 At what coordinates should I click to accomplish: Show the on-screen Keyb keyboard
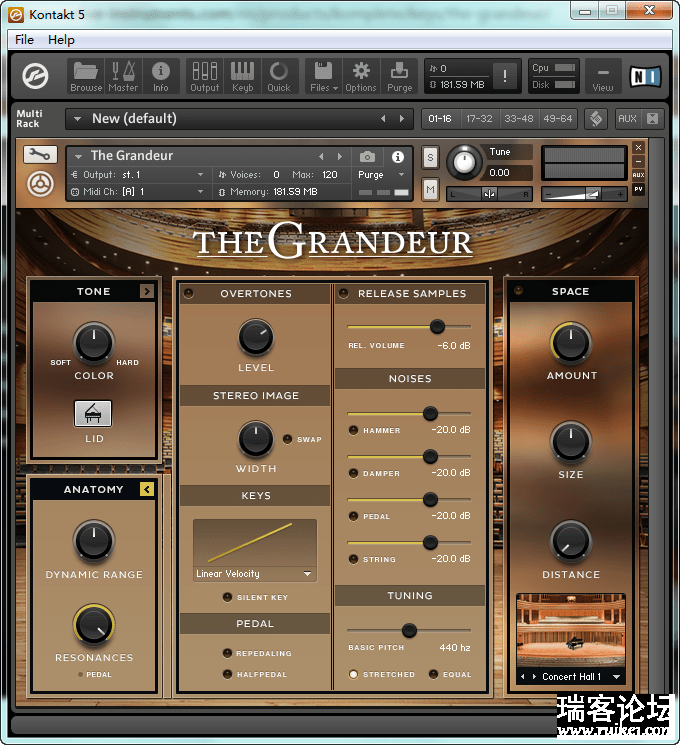click(x=242, y=76)
